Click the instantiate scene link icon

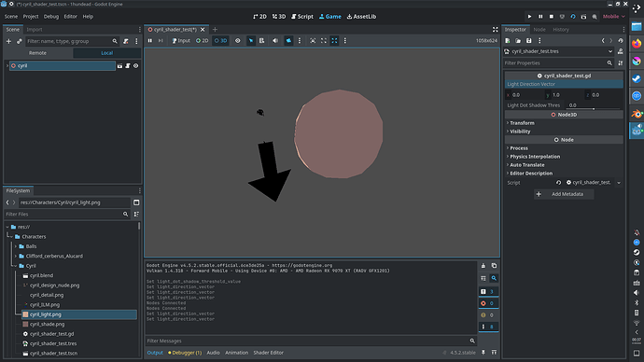[x=19, y=41]
